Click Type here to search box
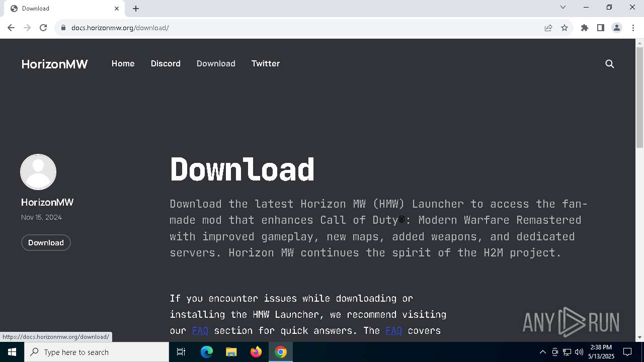 coord(97,352)
